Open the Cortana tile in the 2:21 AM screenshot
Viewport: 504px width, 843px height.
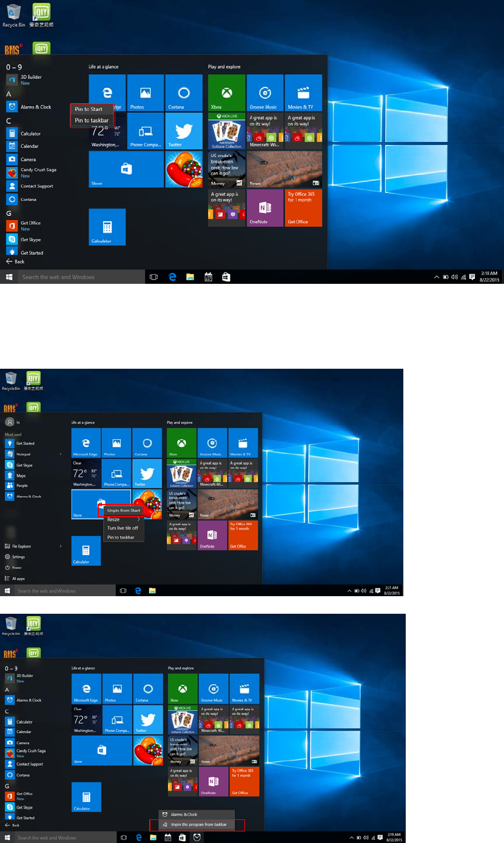click(x=147, y=443)
